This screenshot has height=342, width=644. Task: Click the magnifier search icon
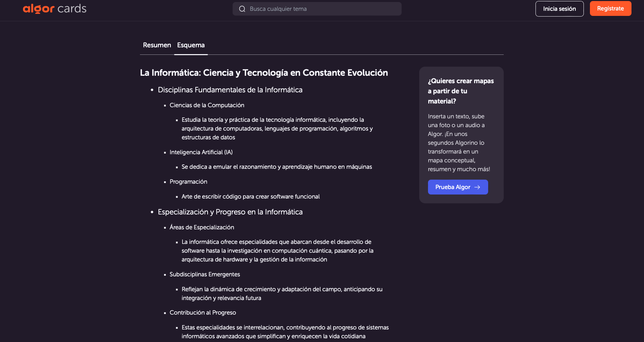pyautogui.click(x=242, y=9)
